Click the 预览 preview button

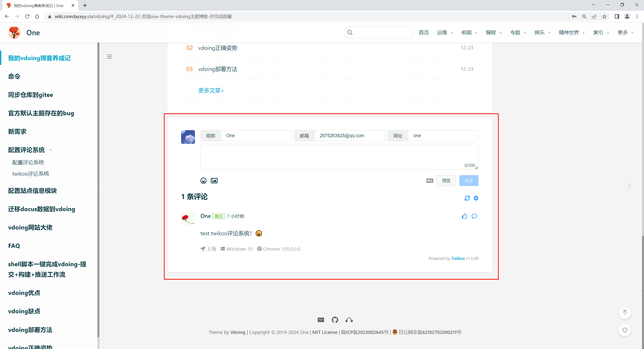pyautogui.click(x=446, y=181)
